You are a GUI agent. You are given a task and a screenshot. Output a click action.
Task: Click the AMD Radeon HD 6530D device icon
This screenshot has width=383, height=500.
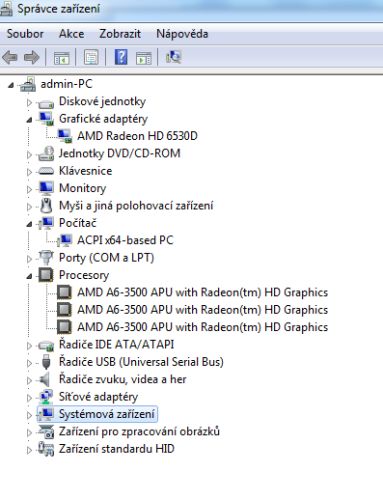pyautogui.click(x=64, y=136)
